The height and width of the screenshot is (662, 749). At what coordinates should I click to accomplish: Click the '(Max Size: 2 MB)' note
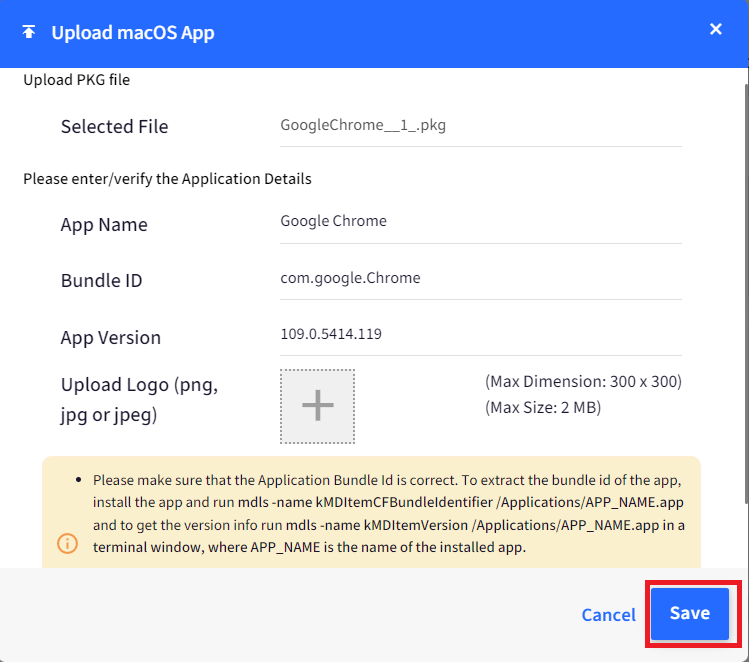(x=543, y=407)
